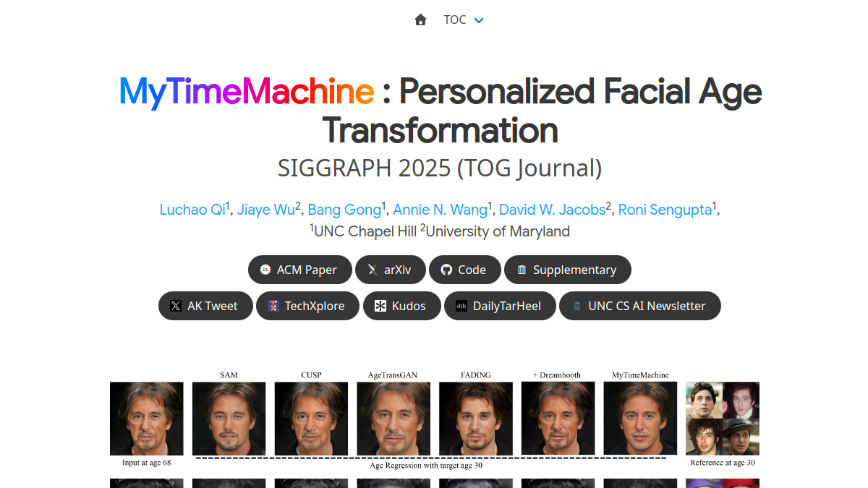This screenshot has width=868, height=488.
Task: Click the UNC CS AI Newsletter icon
Action: (576, 306)
